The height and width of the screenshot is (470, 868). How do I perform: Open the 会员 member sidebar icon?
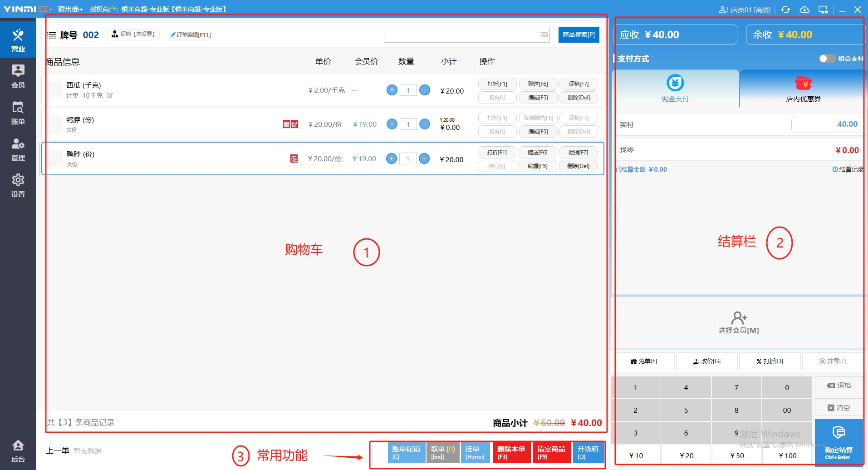click(18, 76)
